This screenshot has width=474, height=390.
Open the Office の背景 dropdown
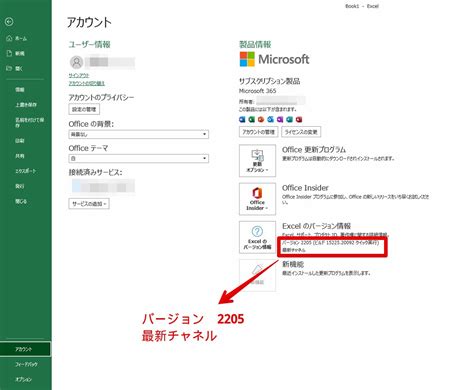coord(139,134)
